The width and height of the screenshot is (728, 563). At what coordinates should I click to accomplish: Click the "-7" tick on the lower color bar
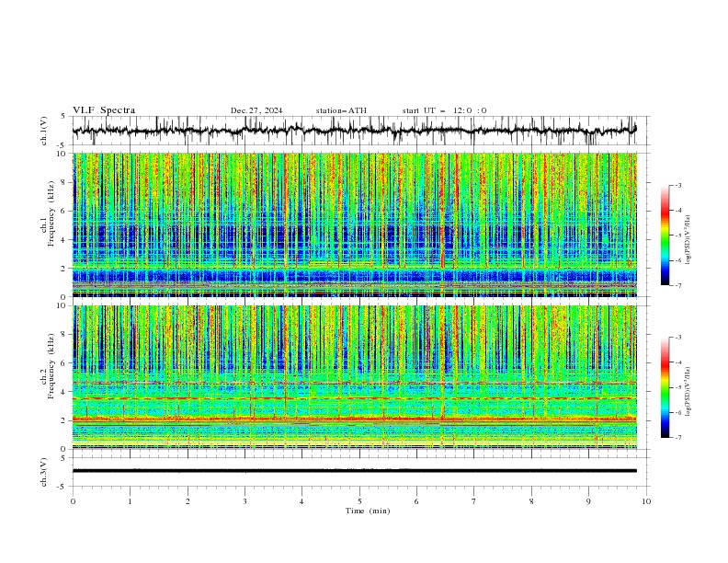[678, 438]
